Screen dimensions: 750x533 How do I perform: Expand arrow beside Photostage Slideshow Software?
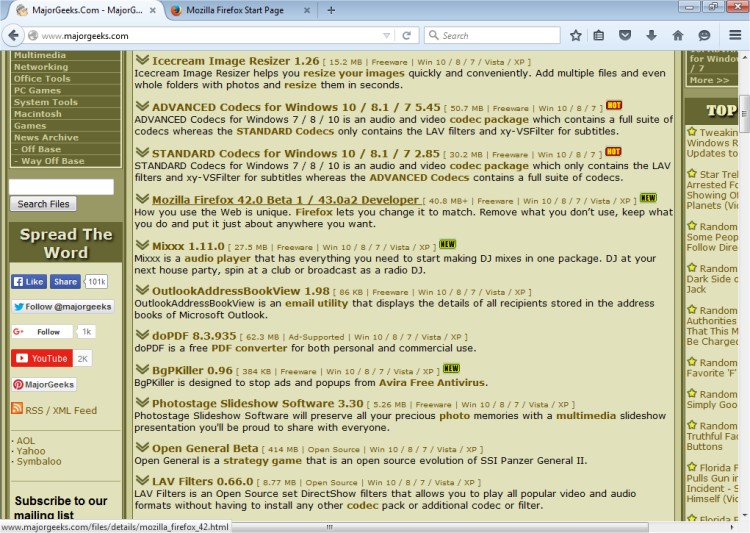142,402
